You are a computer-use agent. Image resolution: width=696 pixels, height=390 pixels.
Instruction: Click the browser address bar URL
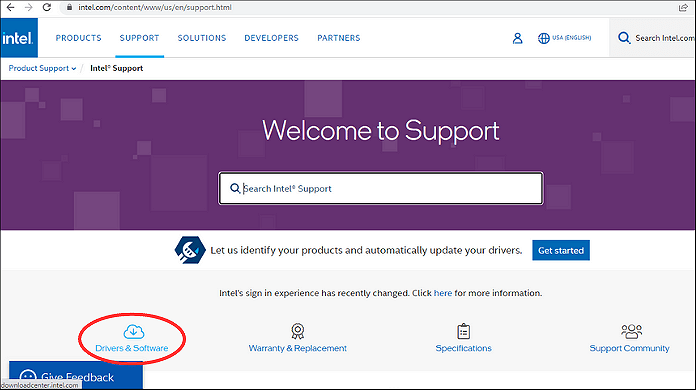(x=155, y=8)
